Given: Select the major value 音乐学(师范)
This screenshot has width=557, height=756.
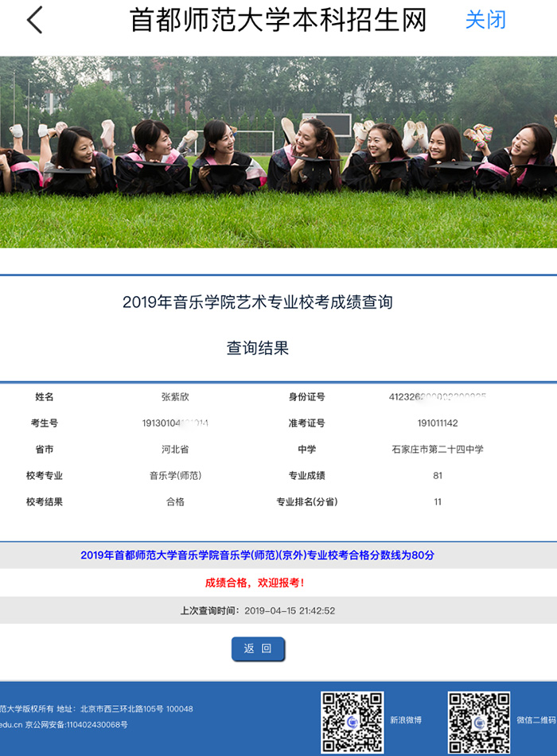Looking at the screenshot, I should tap(175, 475).
